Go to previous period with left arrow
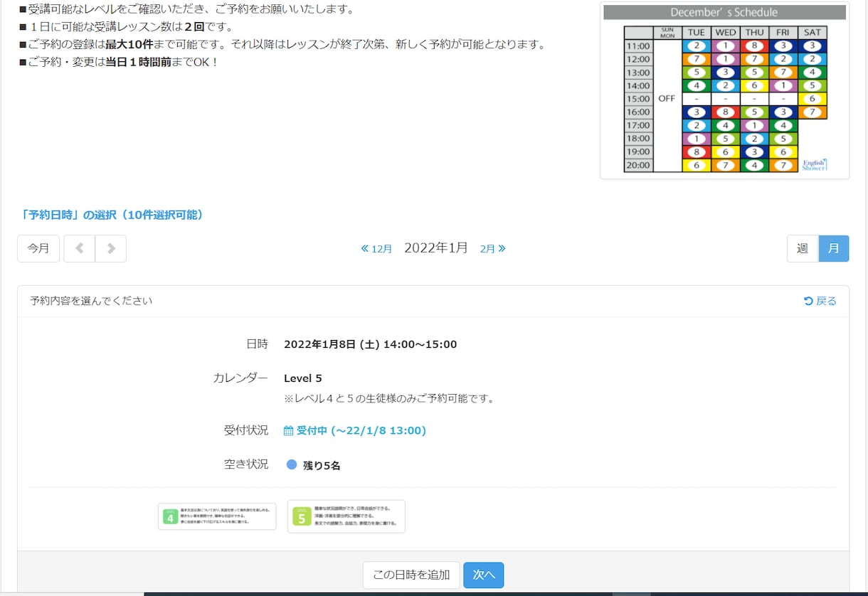868x596 pixels. click(79, 249)
